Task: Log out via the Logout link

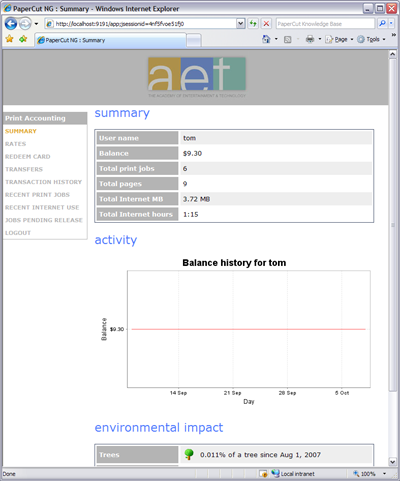Action: click(x=18, y=232)
